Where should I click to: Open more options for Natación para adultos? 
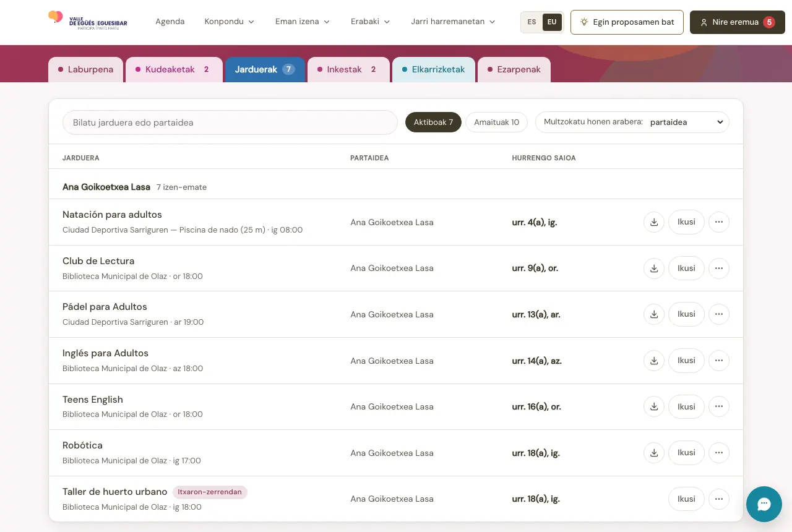coord(719,222)
